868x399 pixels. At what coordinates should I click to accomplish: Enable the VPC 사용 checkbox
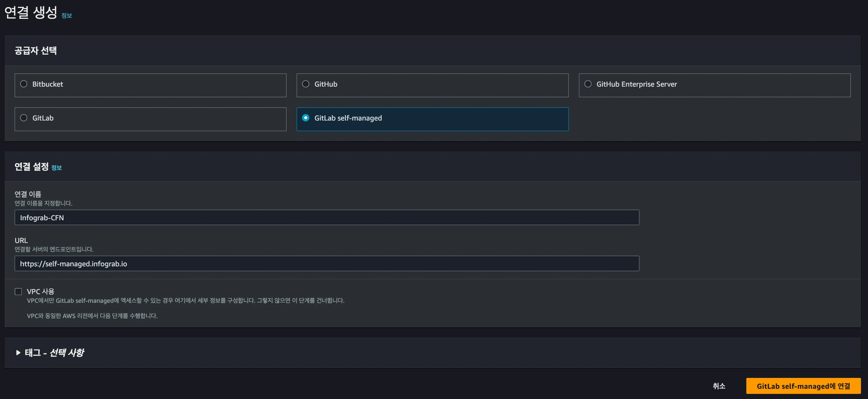(x=18, y=291)
